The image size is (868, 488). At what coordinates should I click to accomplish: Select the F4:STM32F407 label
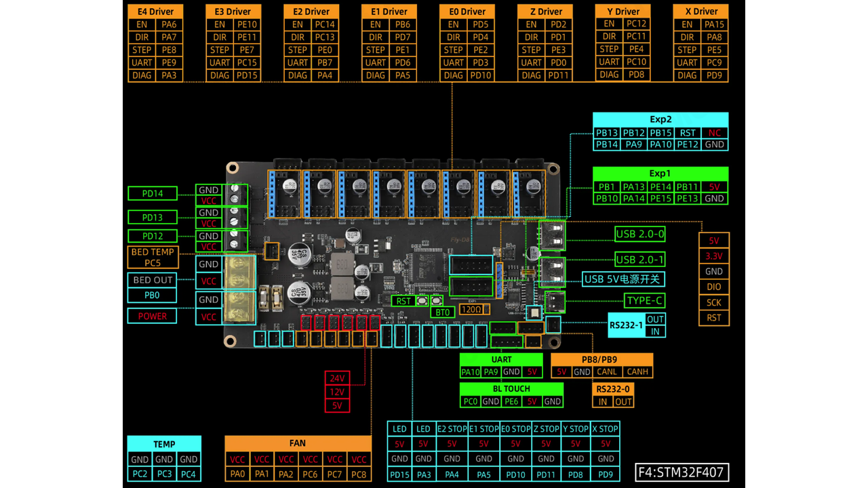pos(682,471)
